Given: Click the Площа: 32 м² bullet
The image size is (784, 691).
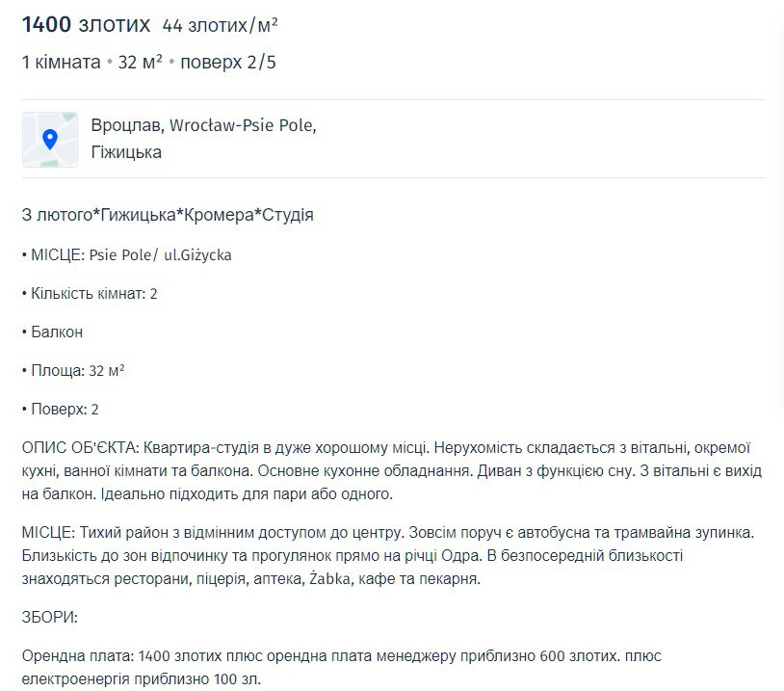Looking at the screenshot, I should pos(74,370).
